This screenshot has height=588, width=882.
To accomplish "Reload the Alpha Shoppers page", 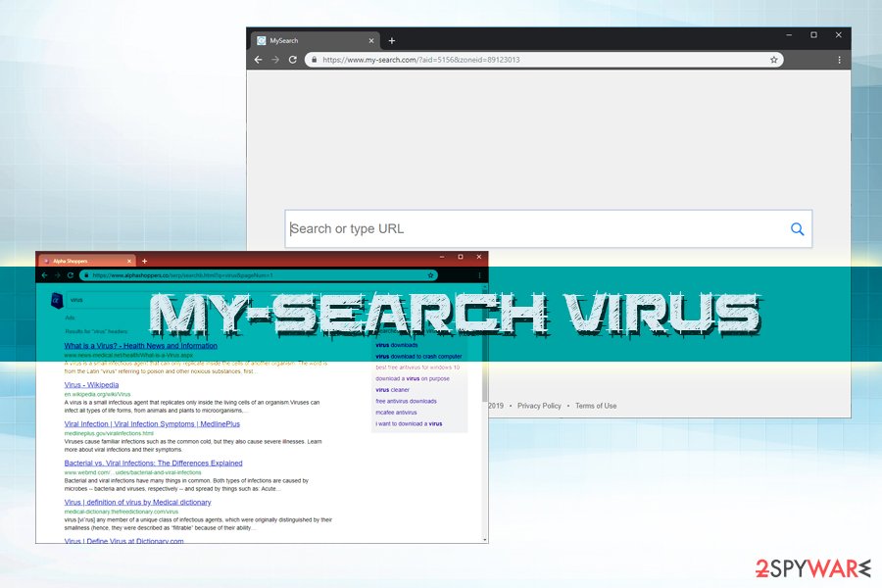I will click(71, 275).
